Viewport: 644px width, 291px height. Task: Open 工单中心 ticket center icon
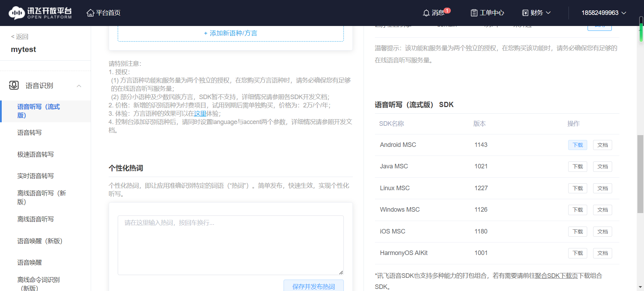(474, 13)
